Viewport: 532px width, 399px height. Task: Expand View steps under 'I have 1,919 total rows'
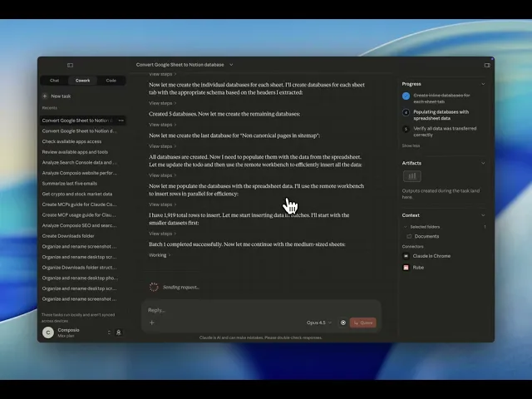(163, 234)
